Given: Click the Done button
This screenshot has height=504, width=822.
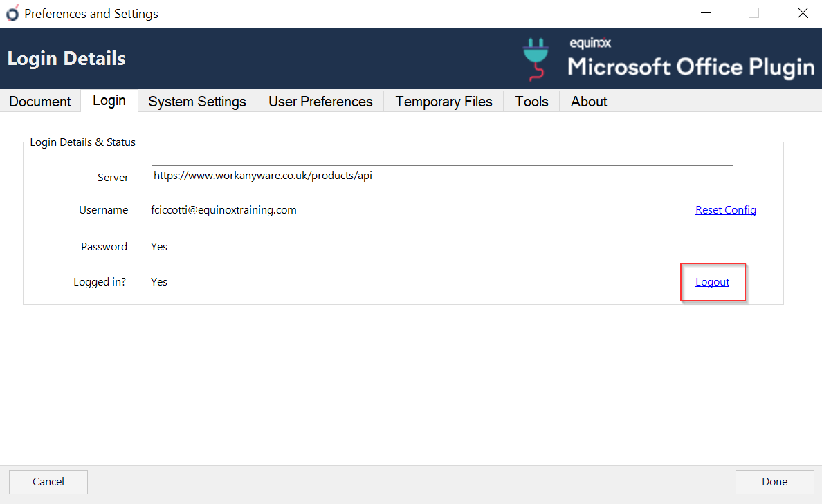Looking at the screenshot, I should (774, 481).
